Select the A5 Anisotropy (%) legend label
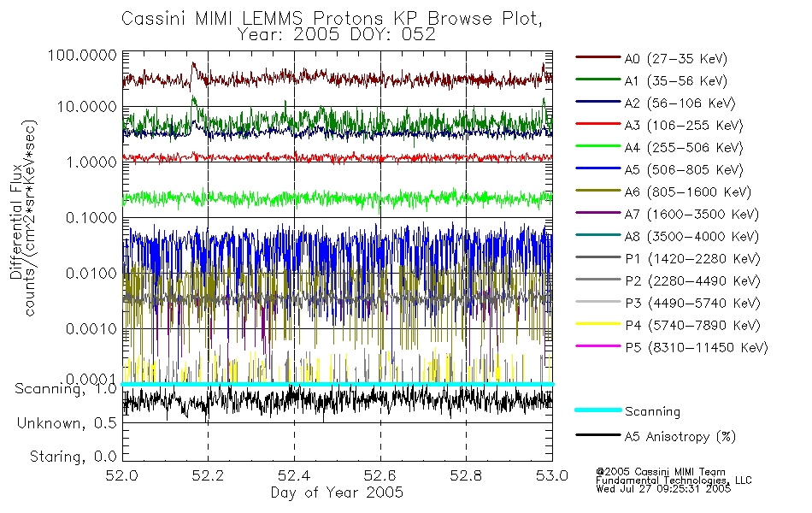This screenshot has width=812, height=513. point(680,437)
